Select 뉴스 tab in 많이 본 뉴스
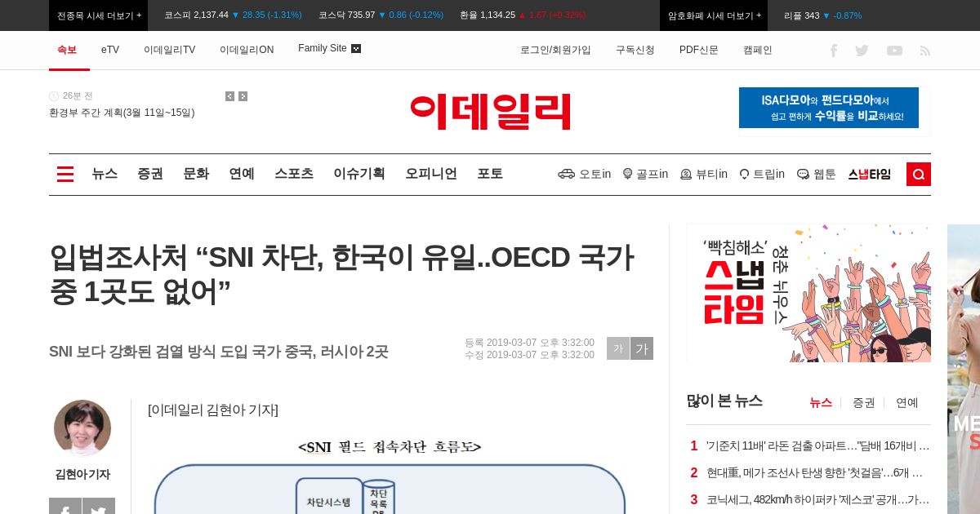This screenshot has width=980, height=514. [821, 402]
